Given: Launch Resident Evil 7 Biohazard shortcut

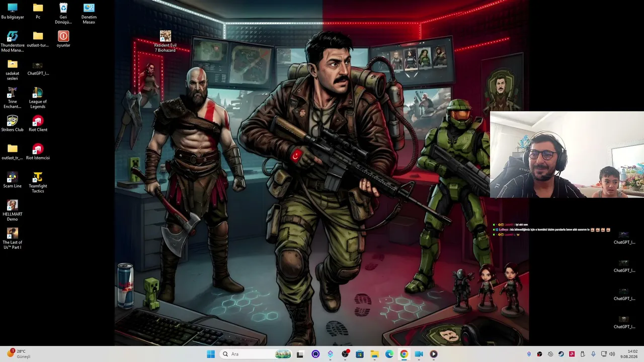Looking at the screenshot, I should (x=165, y=42).
